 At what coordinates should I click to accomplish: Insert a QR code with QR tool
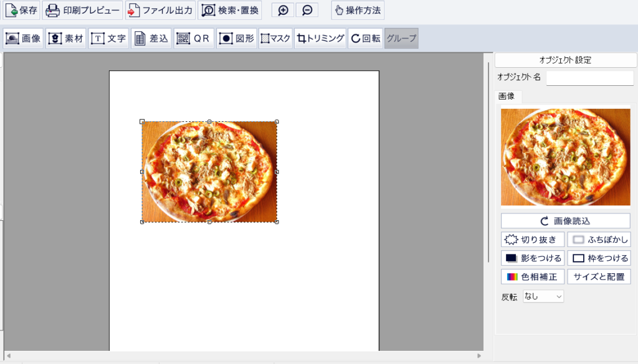click(194, 38)
